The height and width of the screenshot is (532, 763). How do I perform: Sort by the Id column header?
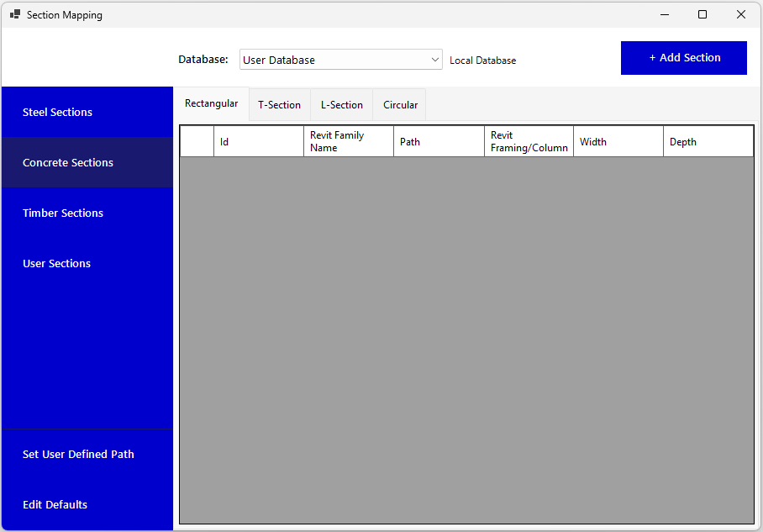[x=258, y=142]
